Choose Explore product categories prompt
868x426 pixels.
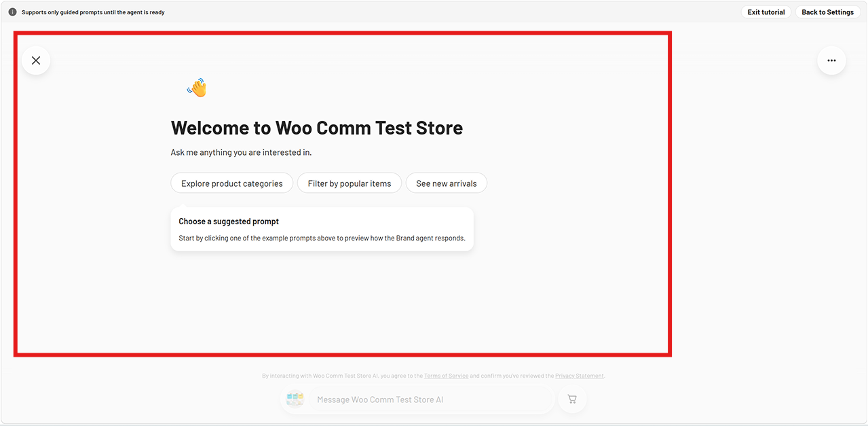click(232, 183)
